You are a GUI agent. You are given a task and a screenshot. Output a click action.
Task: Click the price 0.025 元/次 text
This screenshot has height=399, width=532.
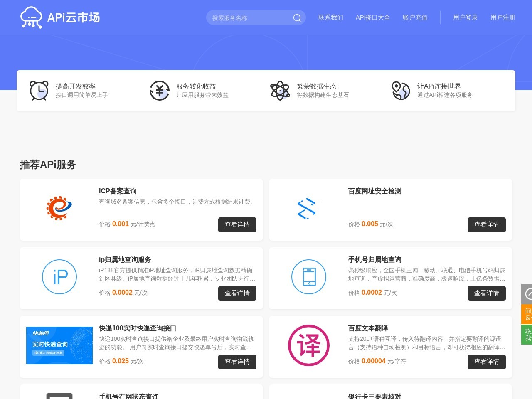(x=121, y=361)
